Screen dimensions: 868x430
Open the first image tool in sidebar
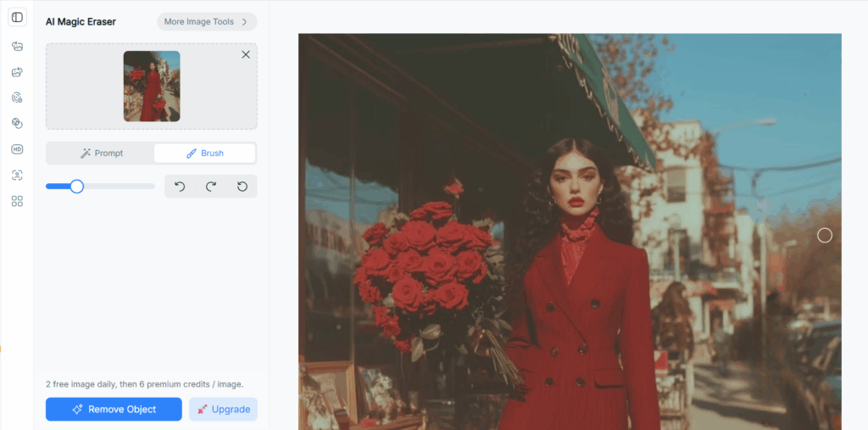17,46
